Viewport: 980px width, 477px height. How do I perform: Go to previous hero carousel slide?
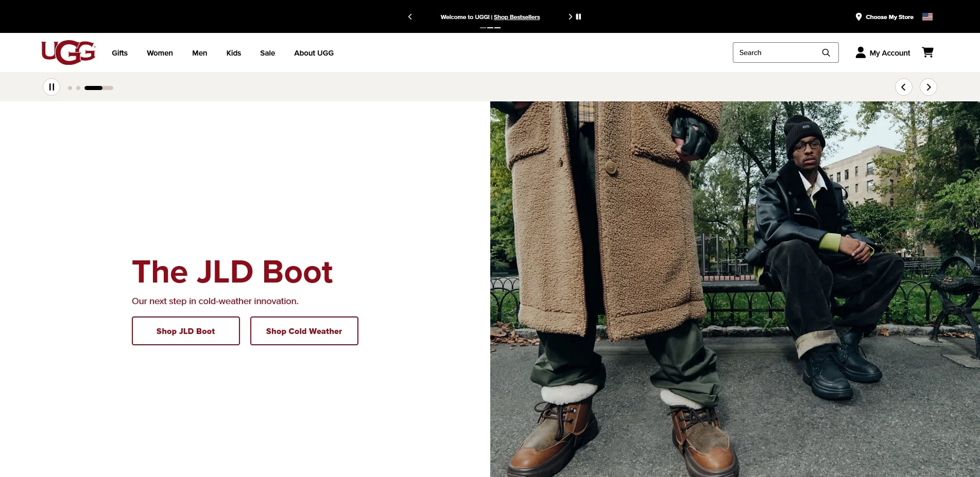(903, 87)
